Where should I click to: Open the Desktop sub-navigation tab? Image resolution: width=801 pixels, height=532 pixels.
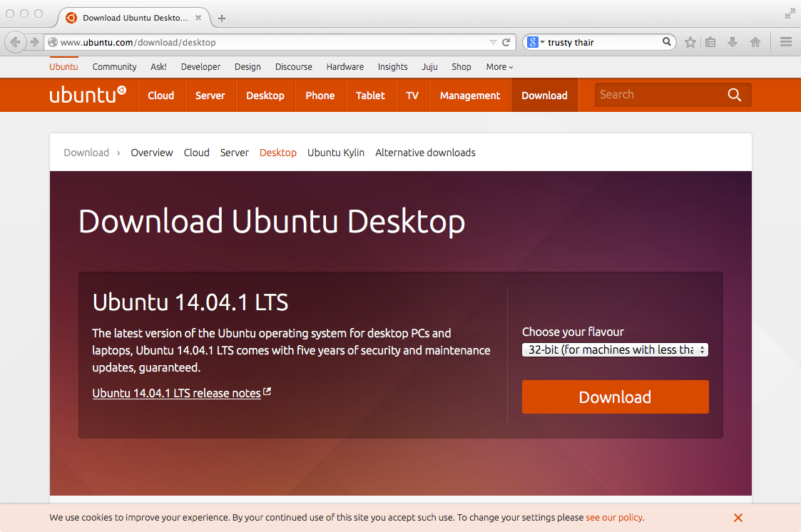[278, 153]
